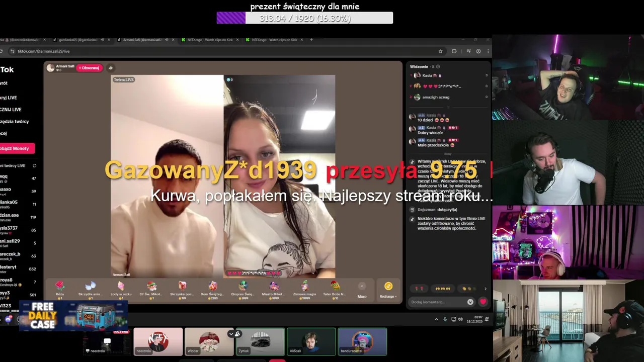Select the AliScali call tile

click(311, 342)
